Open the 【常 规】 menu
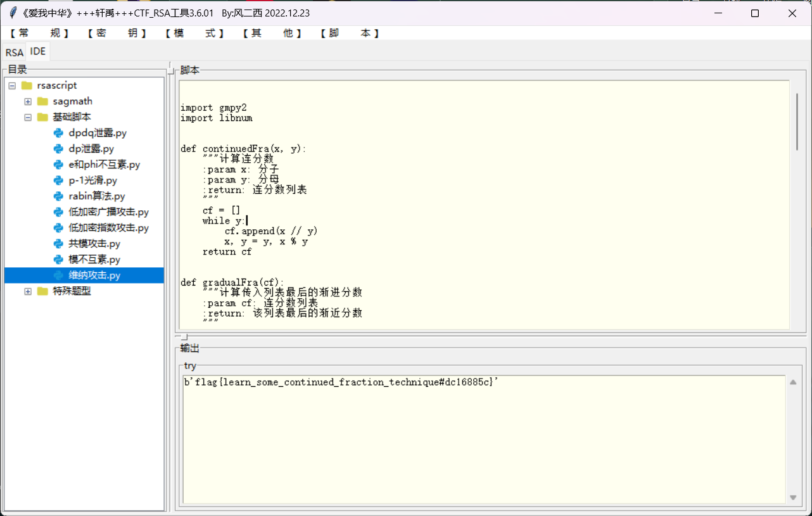 click(39, 33)
